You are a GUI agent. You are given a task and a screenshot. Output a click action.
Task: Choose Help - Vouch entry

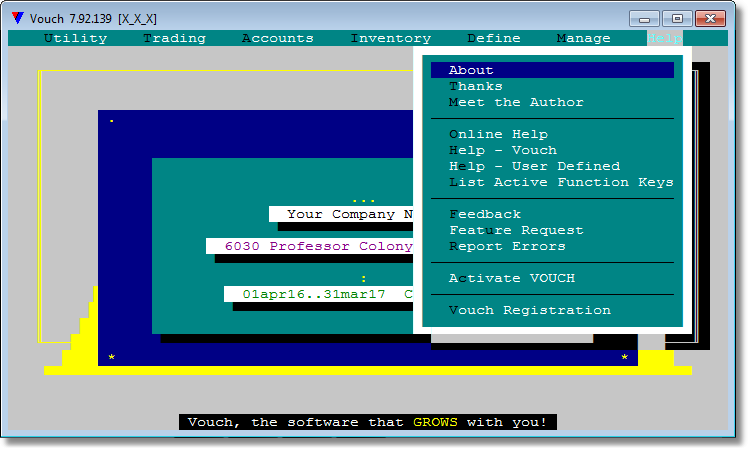(552, 150)
